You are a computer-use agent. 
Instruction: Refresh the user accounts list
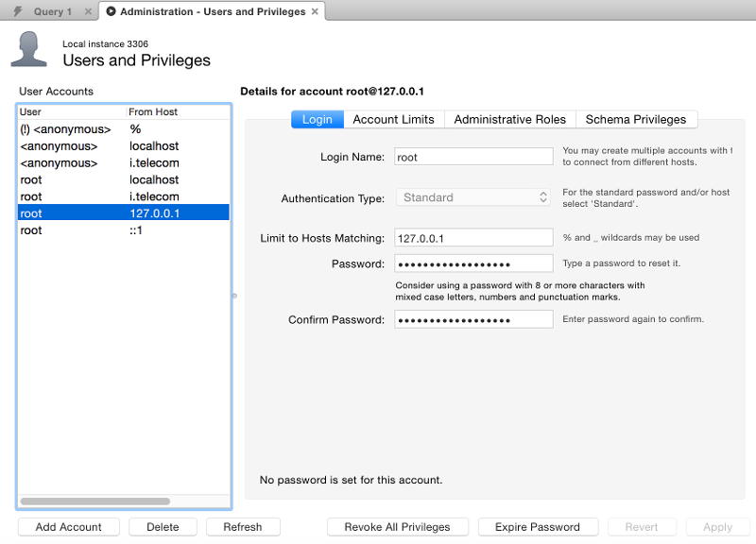(x=243, y=526)
